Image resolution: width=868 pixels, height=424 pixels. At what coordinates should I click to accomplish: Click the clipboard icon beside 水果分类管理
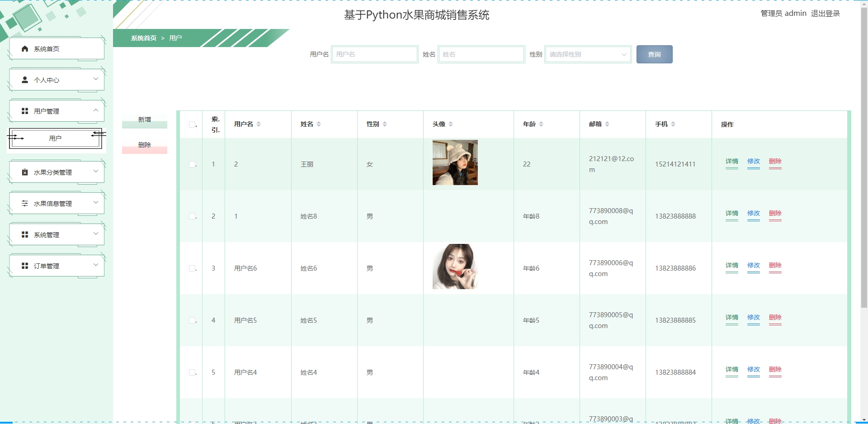coord(25,172)
